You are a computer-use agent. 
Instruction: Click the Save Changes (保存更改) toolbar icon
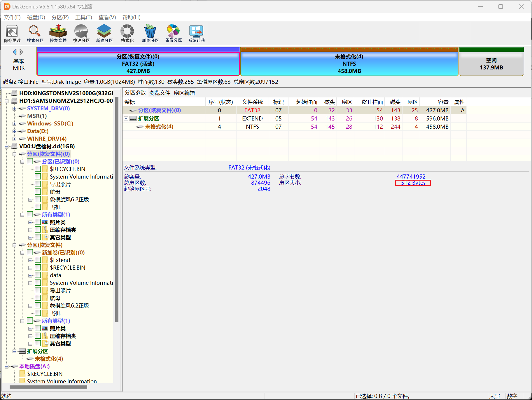[x=12, y=34]
